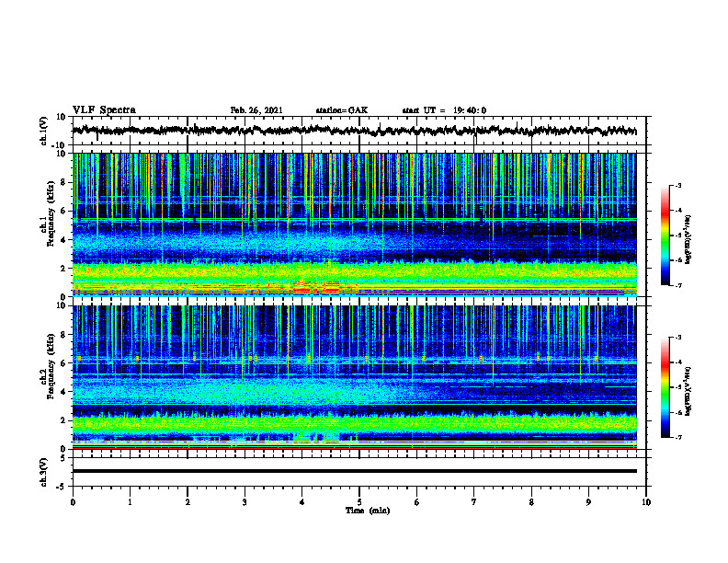Click the "8" kHz tick on ch.2 spectrogram

pos(63,335)
